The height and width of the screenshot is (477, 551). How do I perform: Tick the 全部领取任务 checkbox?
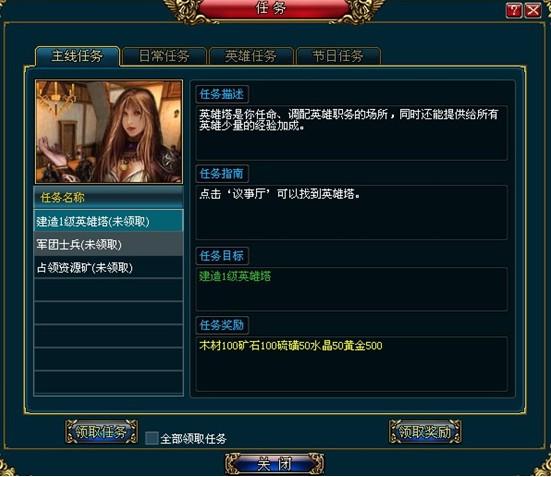[152, 438]
